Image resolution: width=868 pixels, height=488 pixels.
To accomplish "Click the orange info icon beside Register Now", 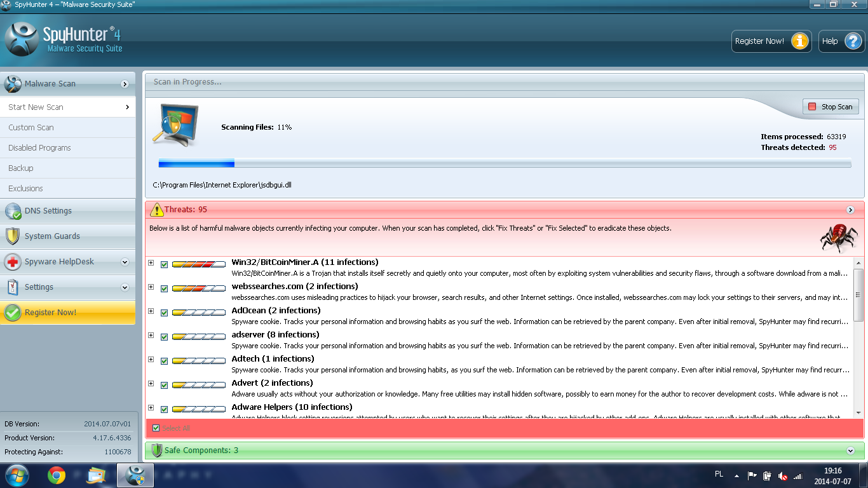I will [x=799, y=41].
